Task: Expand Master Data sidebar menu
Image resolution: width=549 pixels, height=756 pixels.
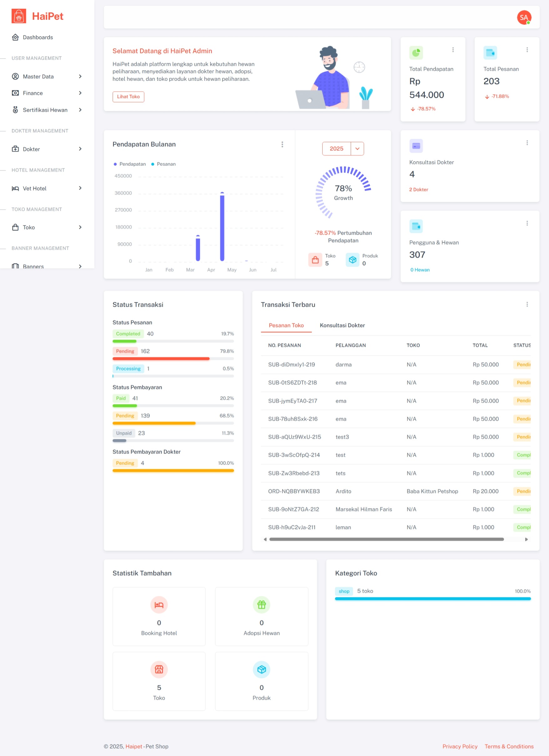Action: point(47,76)
